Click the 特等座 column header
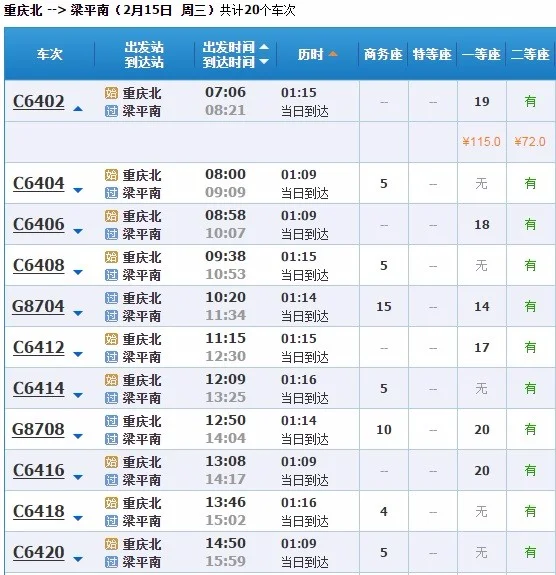Viewport: 556px width, 575px height. coord(432,54)
